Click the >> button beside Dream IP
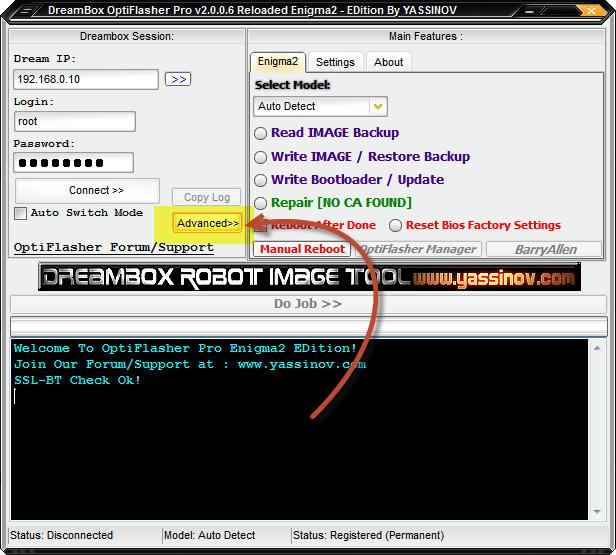 (178, 79)
